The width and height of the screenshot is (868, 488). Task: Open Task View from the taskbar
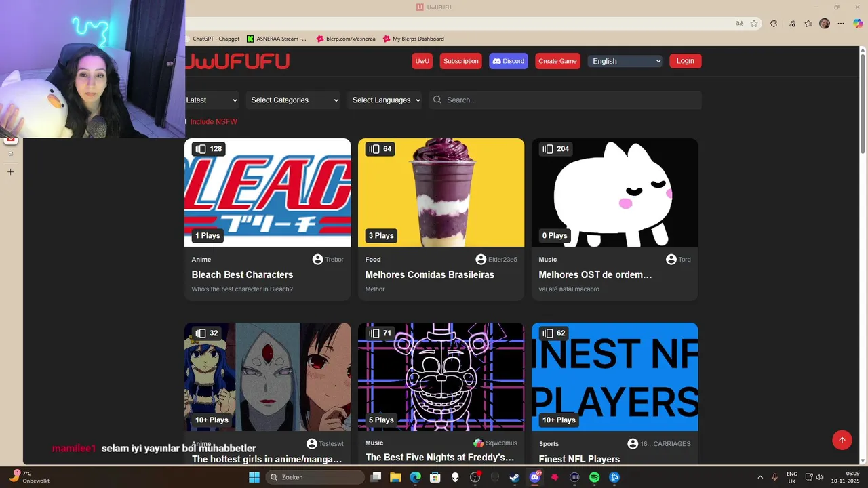point(376,477)
